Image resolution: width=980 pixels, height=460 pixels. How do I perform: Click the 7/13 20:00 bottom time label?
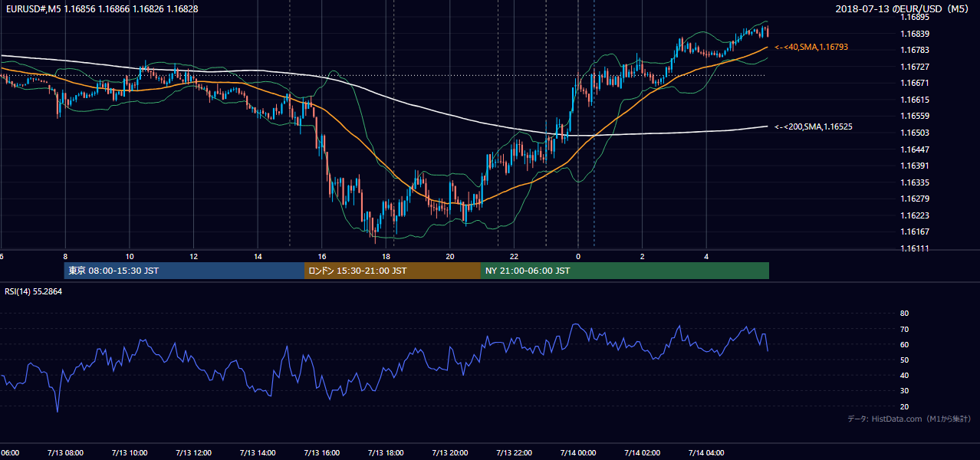click(x=449, y=453)
